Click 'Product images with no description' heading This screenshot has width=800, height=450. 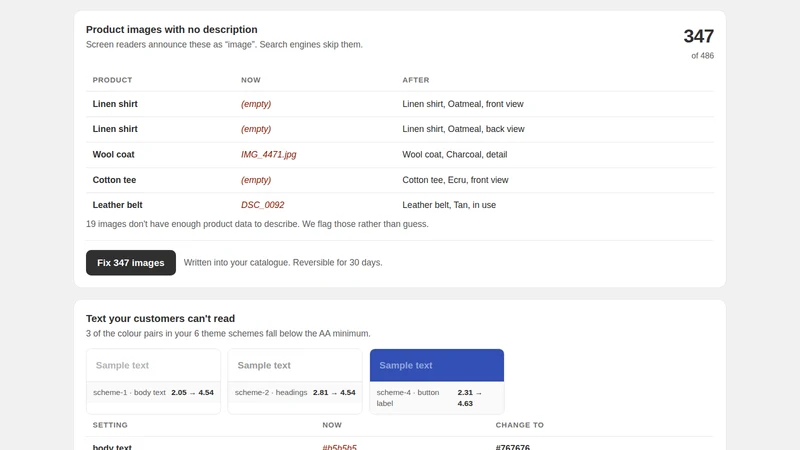tap(171, 30)
